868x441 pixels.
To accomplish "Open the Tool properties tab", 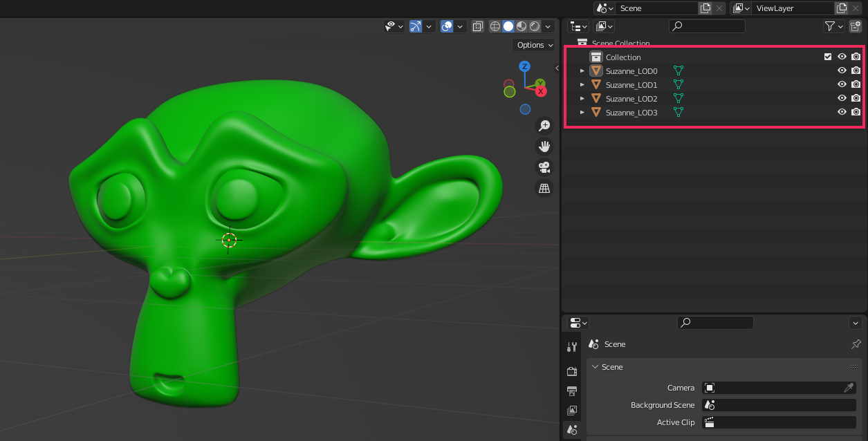I will click(572, 347).
